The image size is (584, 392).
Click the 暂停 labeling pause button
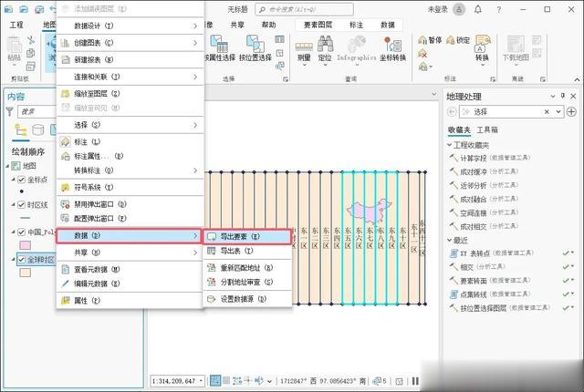[430, 40]
